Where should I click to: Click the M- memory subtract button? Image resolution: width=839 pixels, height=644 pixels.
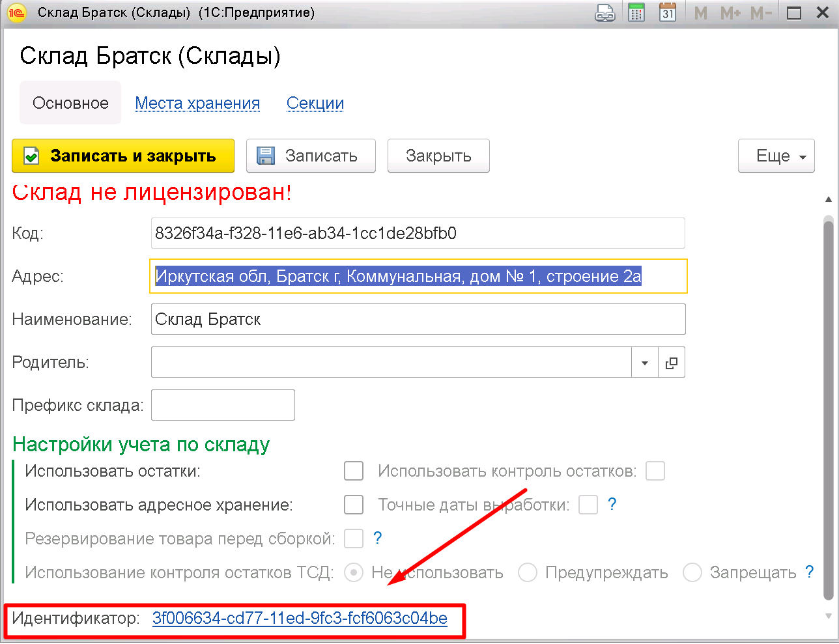coord(761,13)
